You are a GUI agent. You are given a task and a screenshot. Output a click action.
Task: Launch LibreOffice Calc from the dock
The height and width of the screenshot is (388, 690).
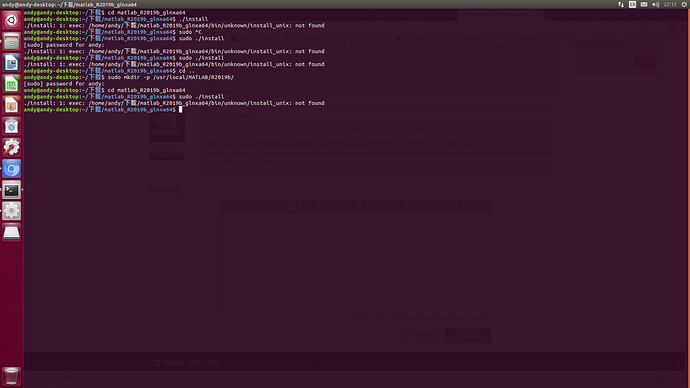[11, 84]
